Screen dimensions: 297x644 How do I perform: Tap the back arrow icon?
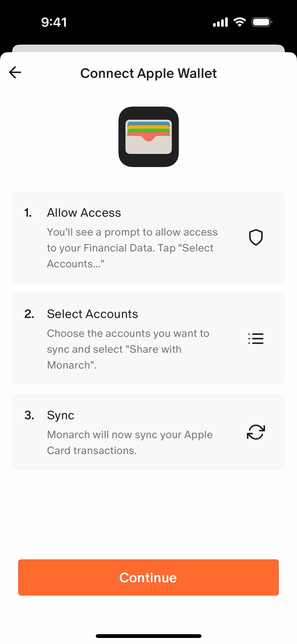pyautogui.click(x=15, y=73)
